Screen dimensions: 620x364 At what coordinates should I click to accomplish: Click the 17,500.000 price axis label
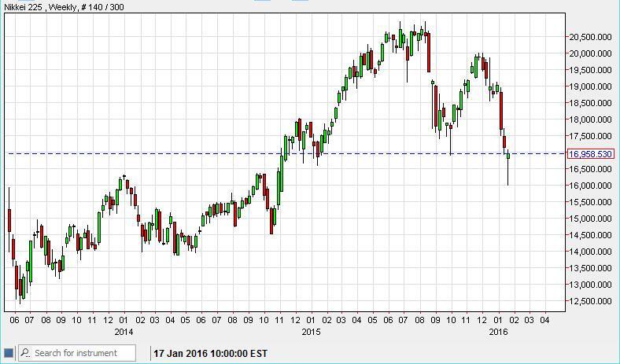click(x=591, y=136)
